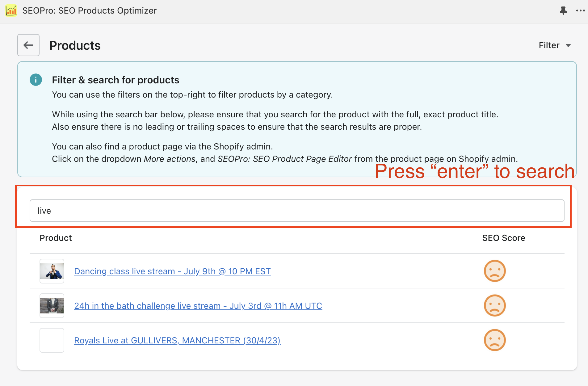The image size is (588, 386).
Task: Open the Dancing class live stream thumbnail
Action: [x=52, y=271]
